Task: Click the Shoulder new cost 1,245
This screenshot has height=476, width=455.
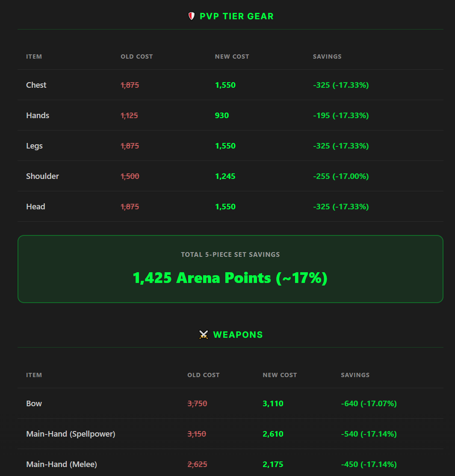Action: [x=225, y=176]
